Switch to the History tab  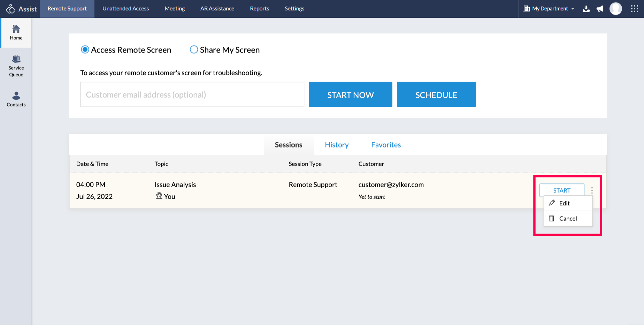(337, 145)
